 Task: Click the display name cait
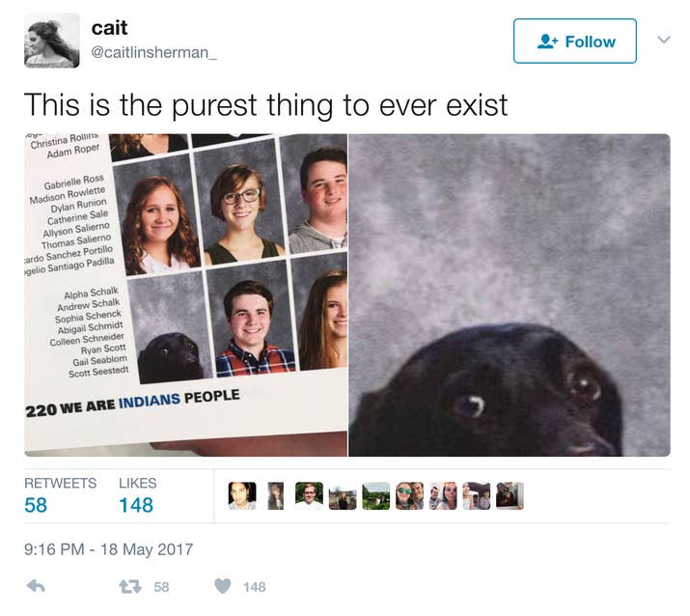109,28
